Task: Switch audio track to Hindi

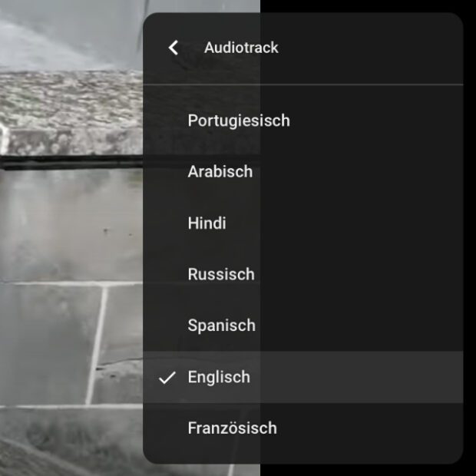Action: pyautogui.click(x=303, y=223)
